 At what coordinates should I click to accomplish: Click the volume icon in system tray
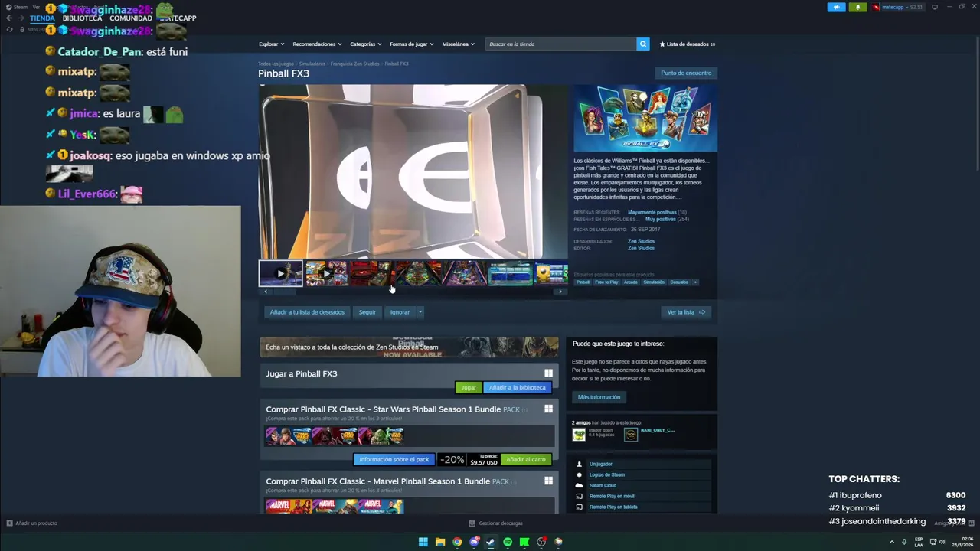click(942, 542)
